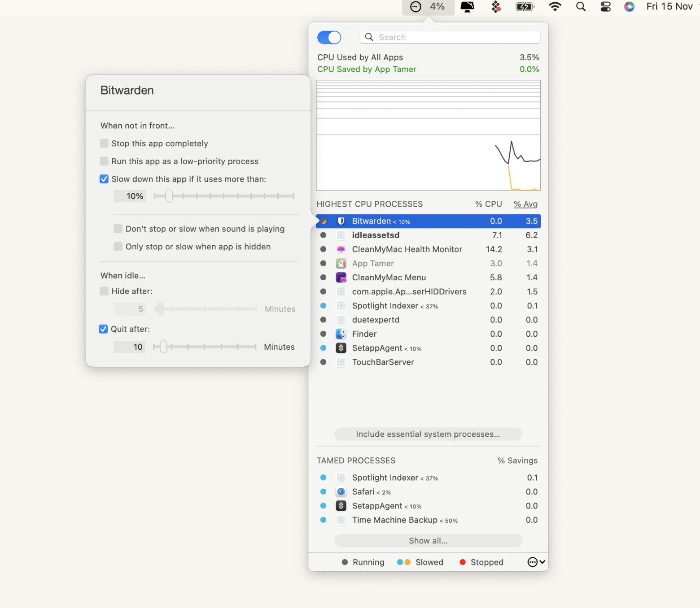Click the Safari icon in tamed processes
700x608 pixels.
coord(341,492)
